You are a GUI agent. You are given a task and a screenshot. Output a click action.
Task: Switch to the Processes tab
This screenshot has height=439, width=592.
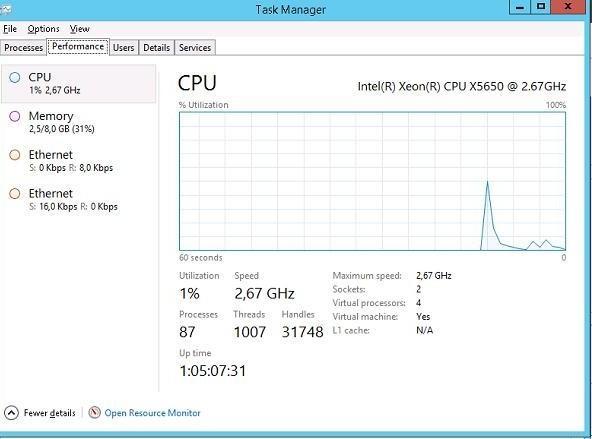point(23,48)
